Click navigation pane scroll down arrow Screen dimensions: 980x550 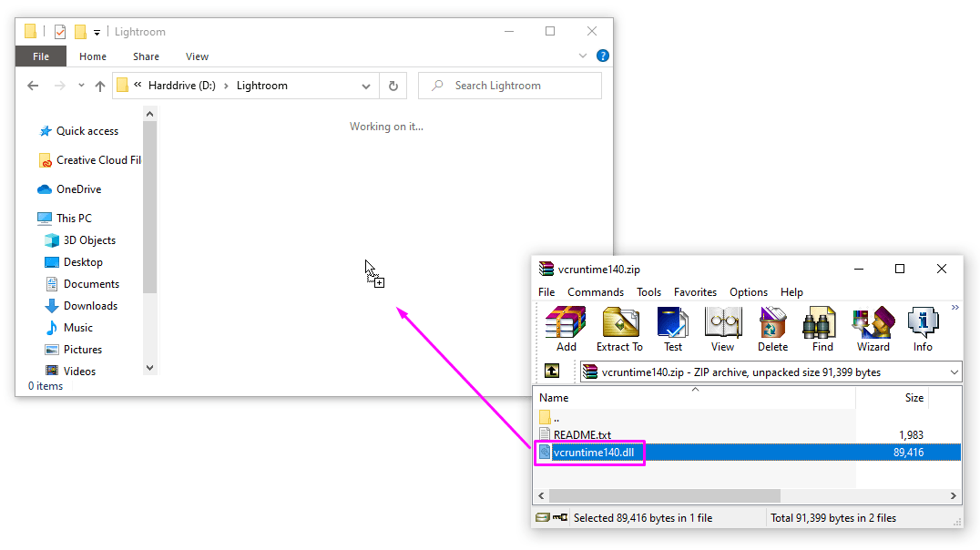point(149,368)
